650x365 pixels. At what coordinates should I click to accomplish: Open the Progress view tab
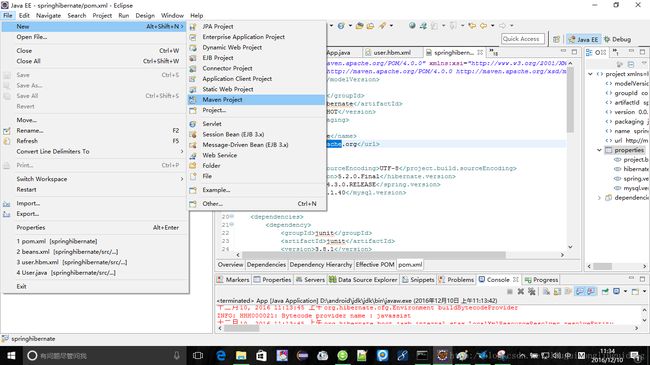(x=541, y=280)
